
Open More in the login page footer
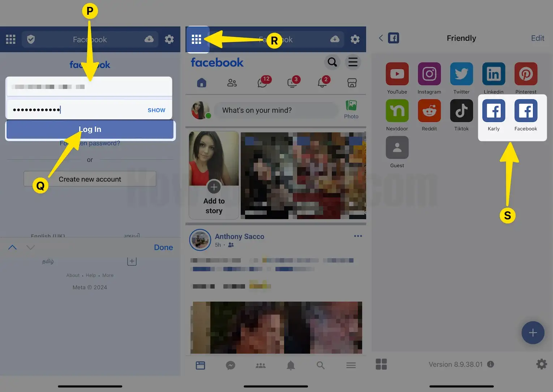[x=108, y=275]
